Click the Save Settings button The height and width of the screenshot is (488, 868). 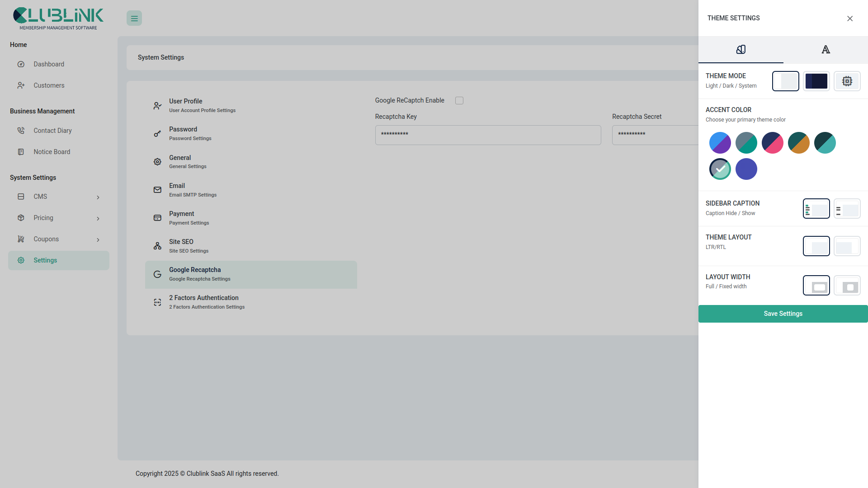pyautogui.click(x=783, y=314)
